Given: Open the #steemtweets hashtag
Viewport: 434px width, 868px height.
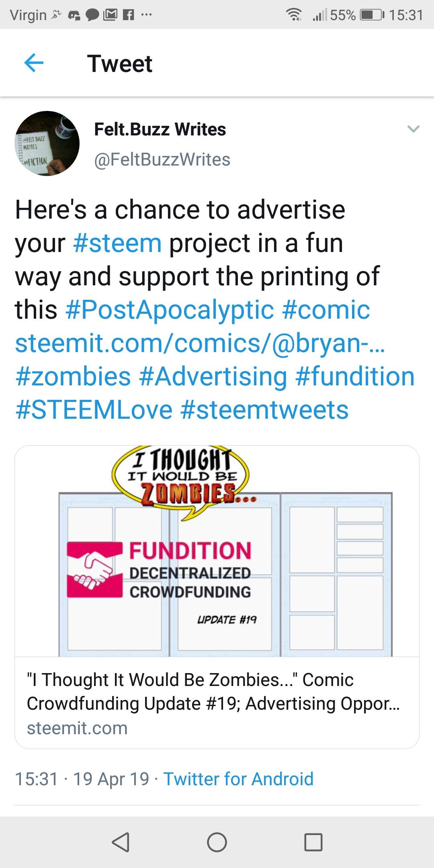Looking at the screenshot, I should (264, 410).
